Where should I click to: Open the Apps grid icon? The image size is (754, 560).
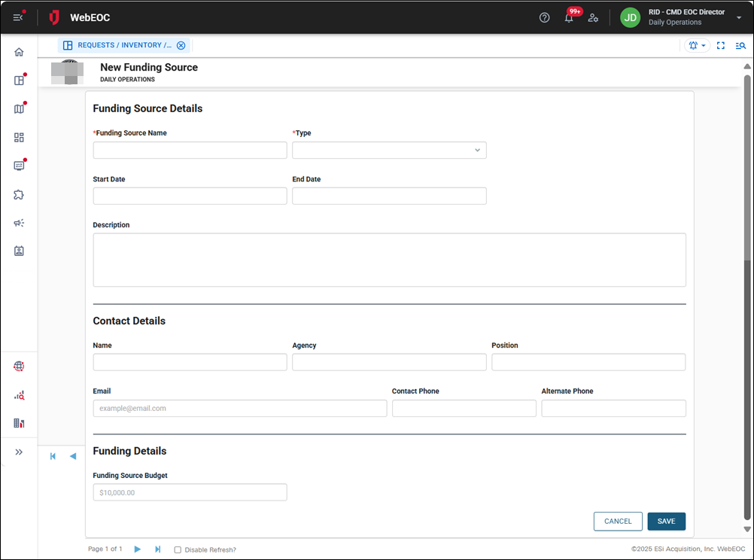coord(19,137)
